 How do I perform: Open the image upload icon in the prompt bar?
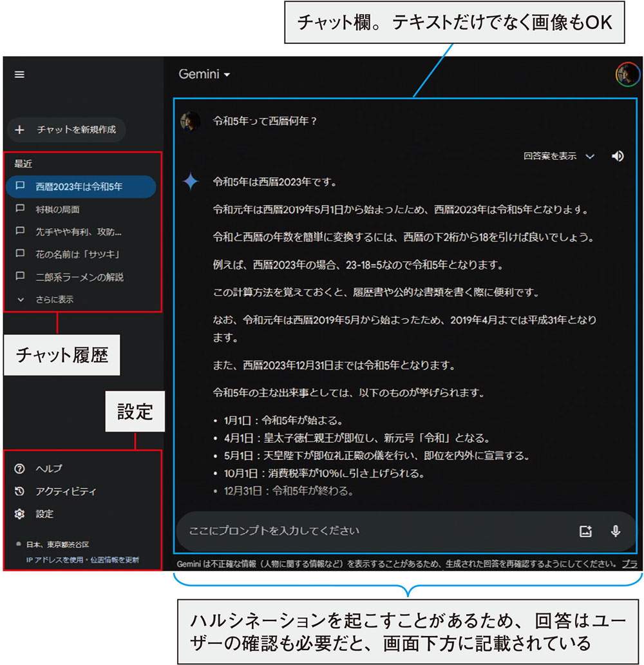[x=585, y=531]
